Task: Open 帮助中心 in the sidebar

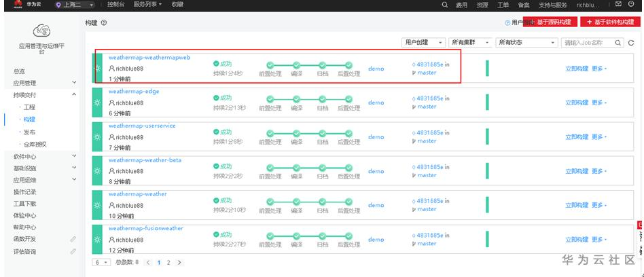Action: (24, 227)
